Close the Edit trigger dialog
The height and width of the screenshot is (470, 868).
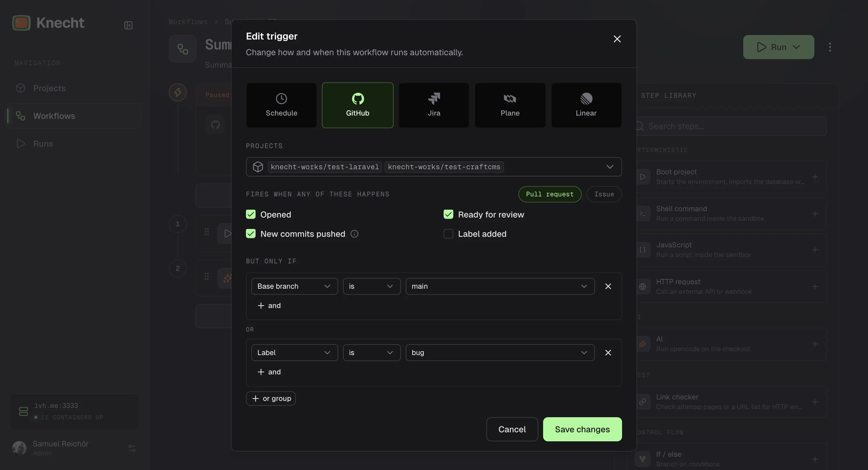click(x=617, y=39)
